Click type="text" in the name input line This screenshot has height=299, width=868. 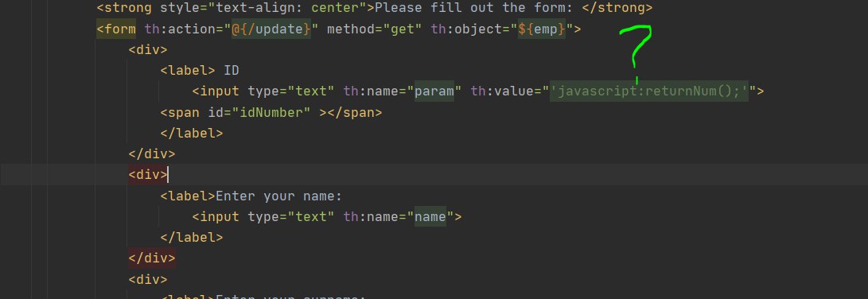[x=291, y=216]
